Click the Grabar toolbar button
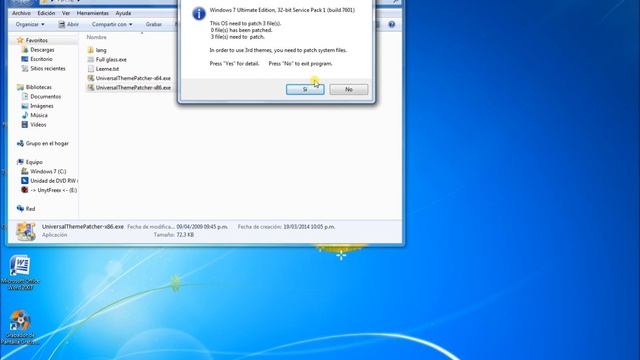This screenshot has height=360, width=640. tap(153, 24)
